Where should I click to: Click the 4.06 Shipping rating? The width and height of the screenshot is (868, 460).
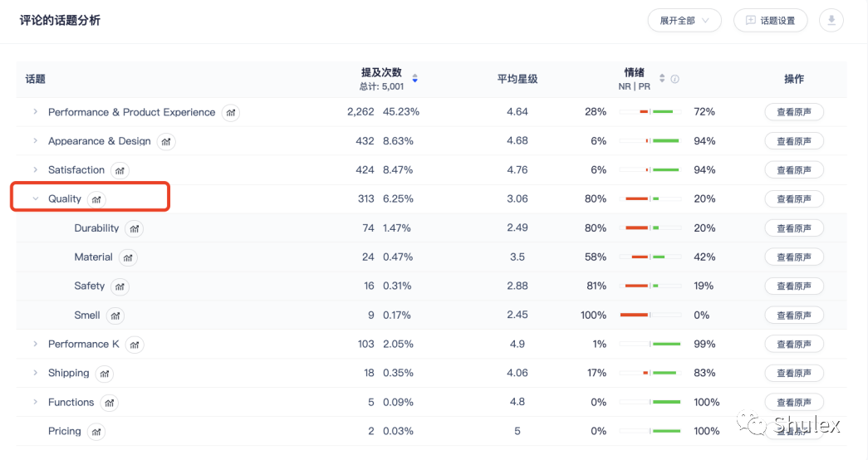(x=517, y=373)
